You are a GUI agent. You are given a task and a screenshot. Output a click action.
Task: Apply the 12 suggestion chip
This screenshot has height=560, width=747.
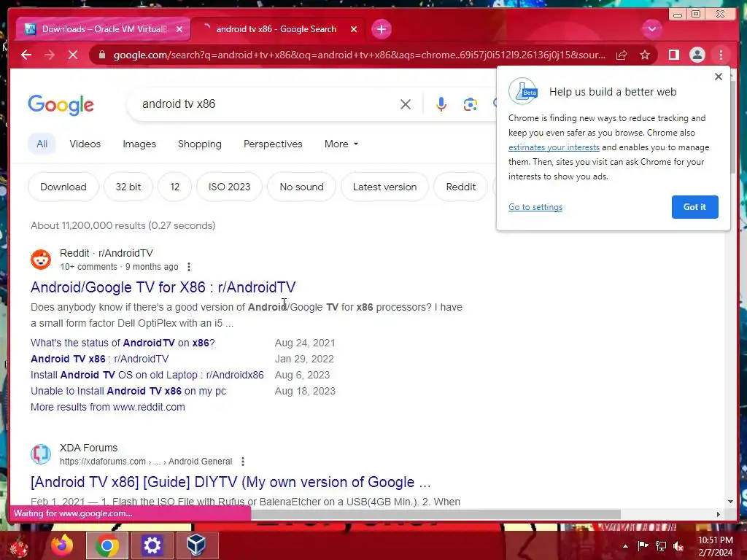tap(175, 187)
